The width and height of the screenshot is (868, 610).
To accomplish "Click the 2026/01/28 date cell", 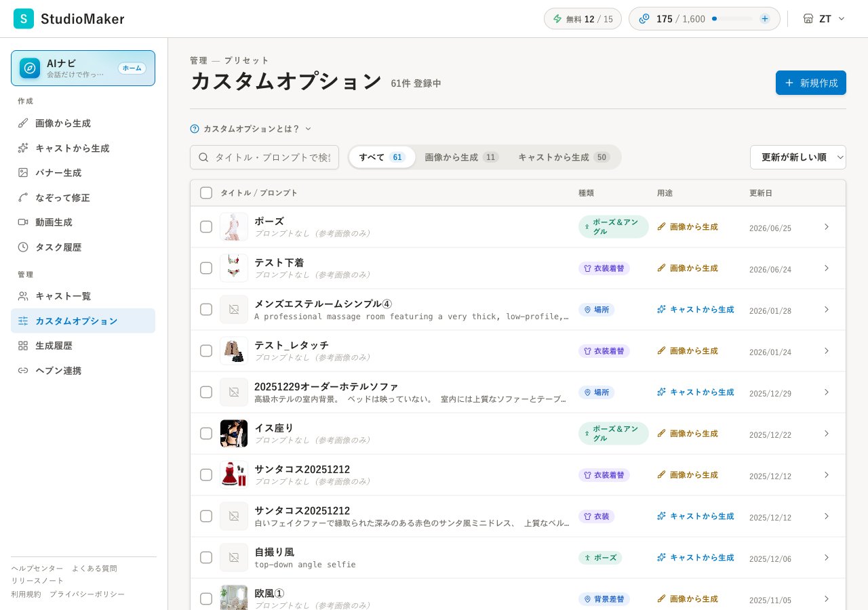I will [x=770, y=311].
